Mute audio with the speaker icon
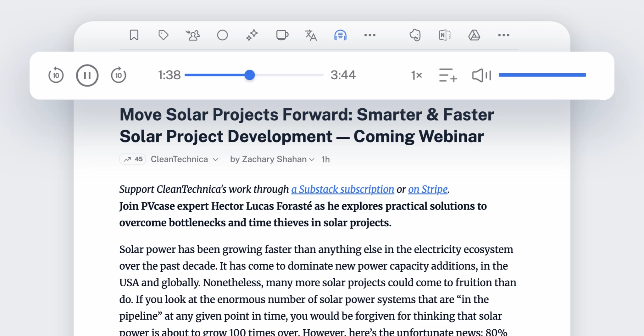 point(481,75)
